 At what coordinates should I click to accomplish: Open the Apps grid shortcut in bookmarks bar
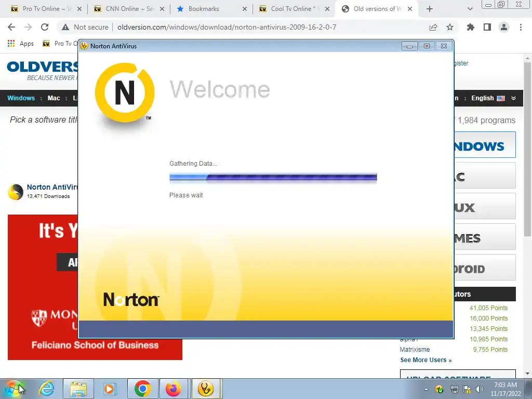[x=21, y=44]
